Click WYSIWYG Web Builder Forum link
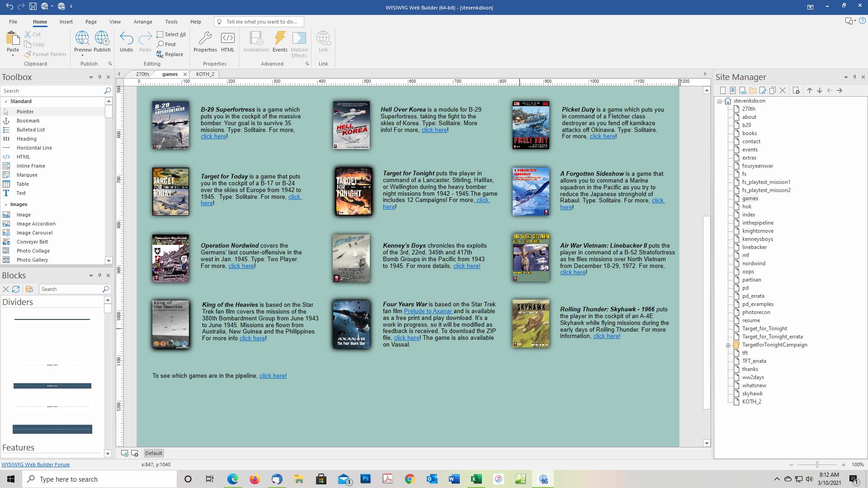Screen dimensions: 868x488 tap(36, 465)
